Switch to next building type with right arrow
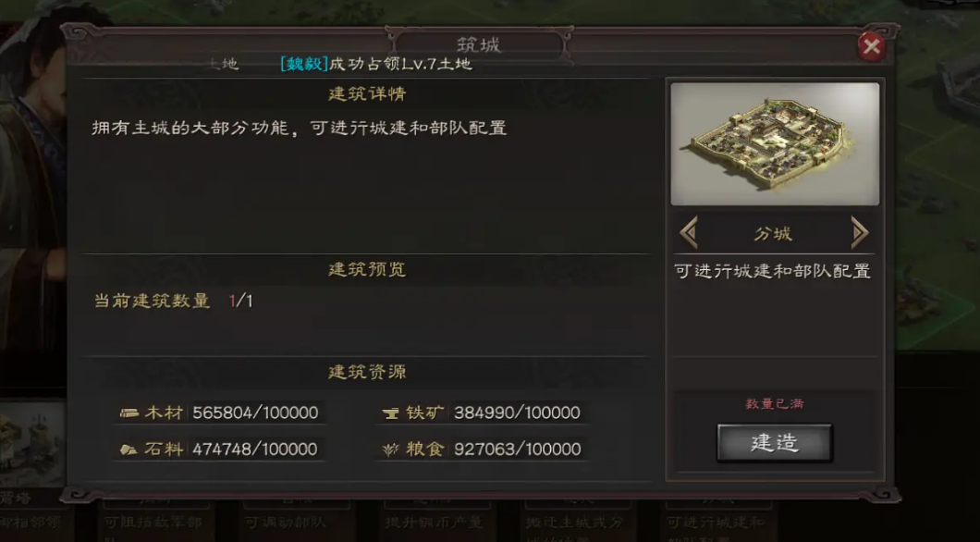This screenshot has height=542, width=980. pyautogui.click(x=860, y=233)
